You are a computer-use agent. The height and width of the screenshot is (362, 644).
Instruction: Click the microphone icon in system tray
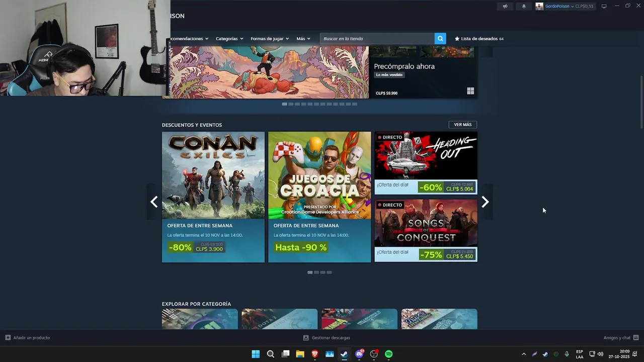[x=567, y=354]
